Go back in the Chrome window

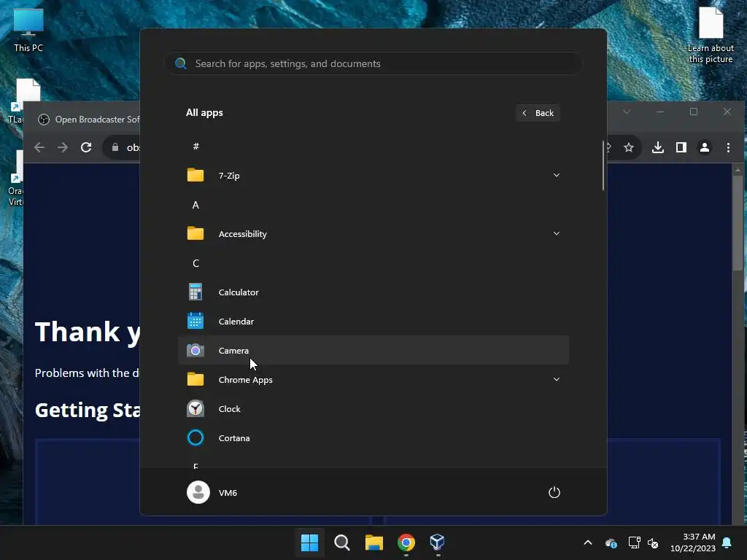click(x=39, y=147)
